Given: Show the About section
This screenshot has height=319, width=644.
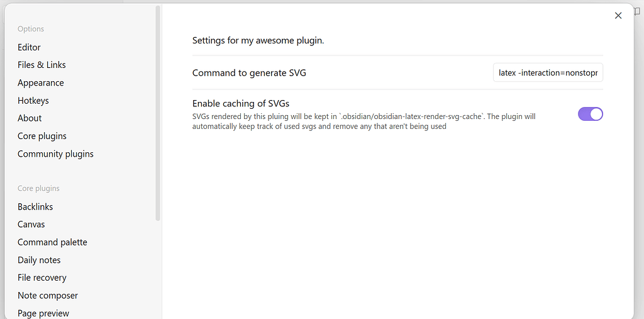Looking at the screenshot, I should (30, 118).
